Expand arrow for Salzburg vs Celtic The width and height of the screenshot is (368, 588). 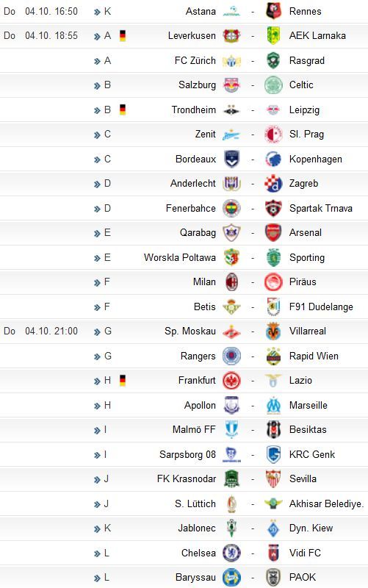[98, 85]
